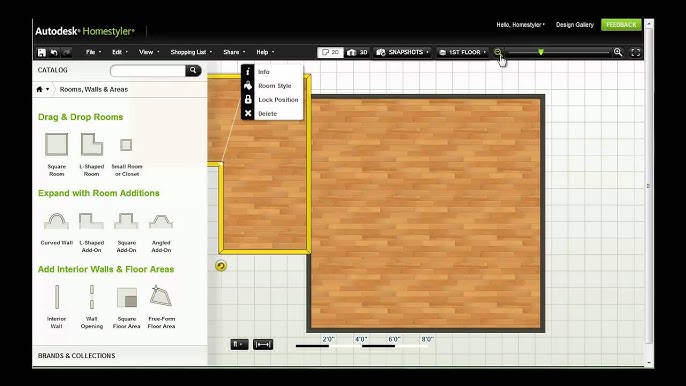Expand Brands & Collections panel

tap(119, 355)
